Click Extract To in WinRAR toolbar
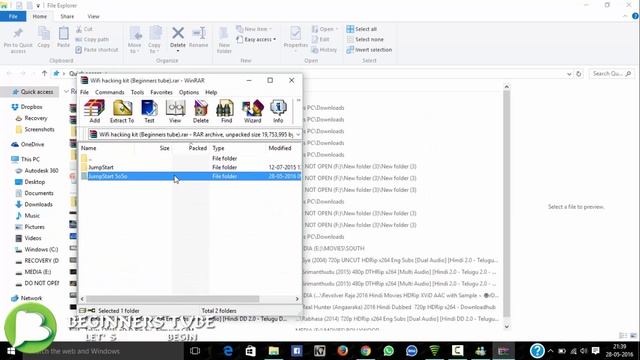The height and width of the screenshot is (360, 640). pos(122,111)
